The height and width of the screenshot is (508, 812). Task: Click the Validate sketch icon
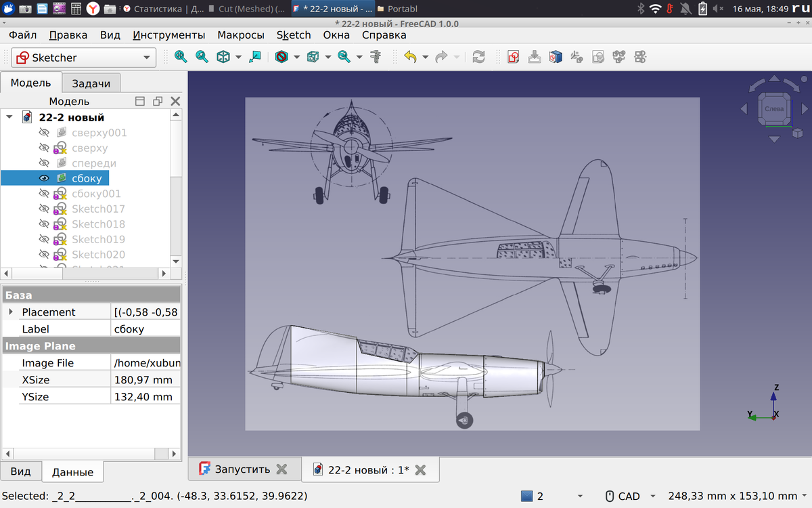(598, 58)
